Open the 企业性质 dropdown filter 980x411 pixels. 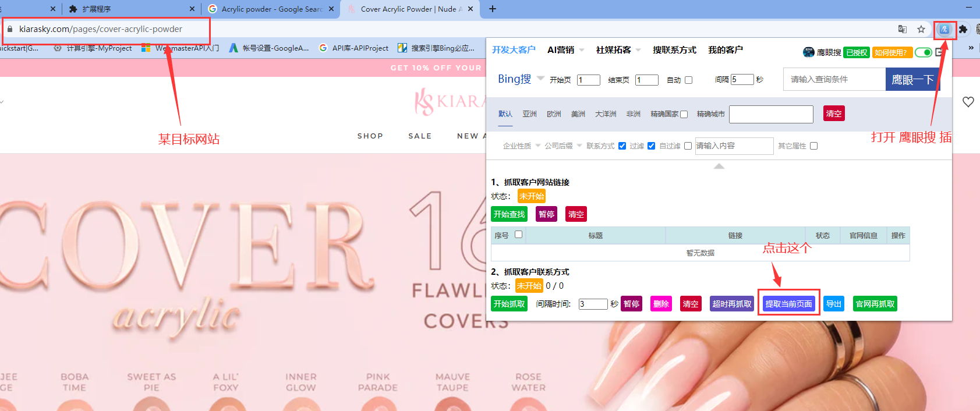pyautogui.click(x=521, y=146)
